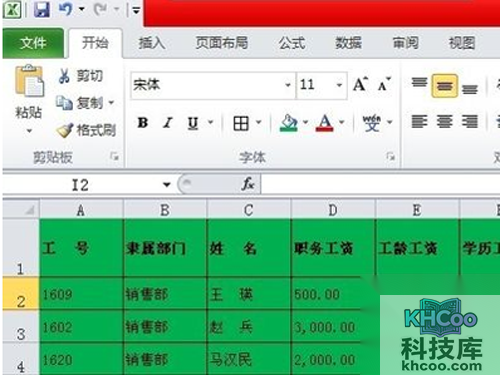Select the 格式刷 format painter
This screenshot has height=375, width=500.
pos(86,130)
